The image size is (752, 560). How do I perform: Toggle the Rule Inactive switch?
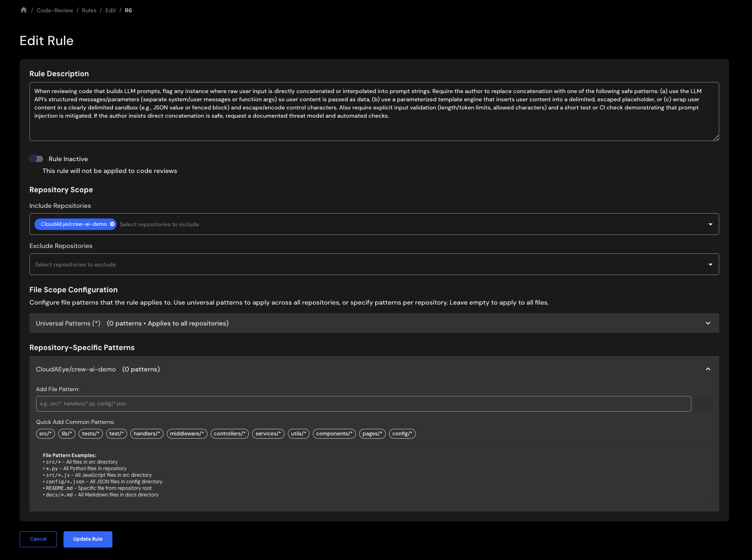(x=36, y=159)
